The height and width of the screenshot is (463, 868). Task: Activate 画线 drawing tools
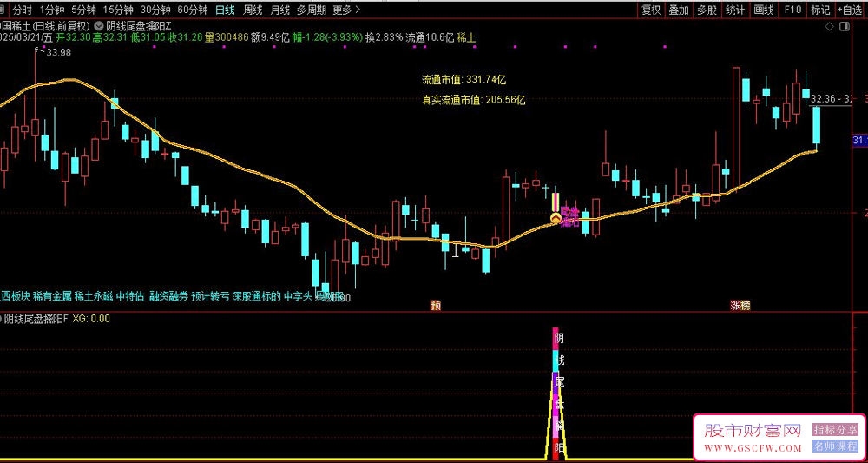click(764, 10)
